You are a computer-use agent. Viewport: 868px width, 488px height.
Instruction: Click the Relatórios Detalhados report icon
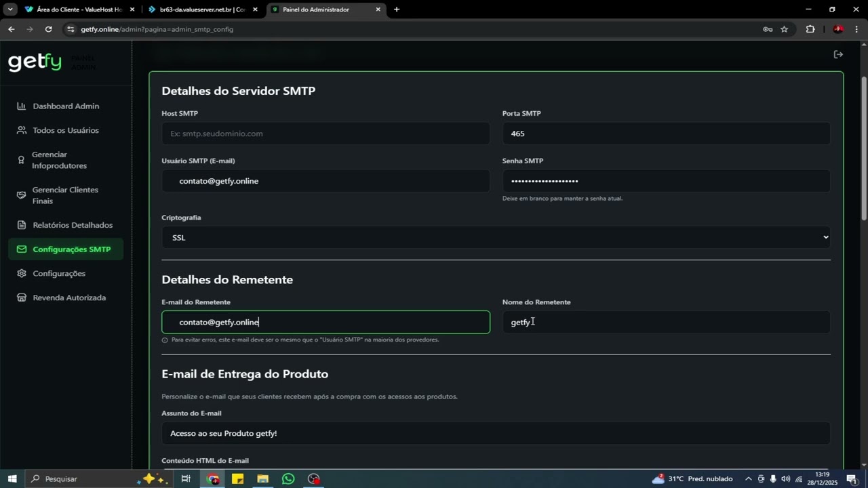(x=21, y=225)
